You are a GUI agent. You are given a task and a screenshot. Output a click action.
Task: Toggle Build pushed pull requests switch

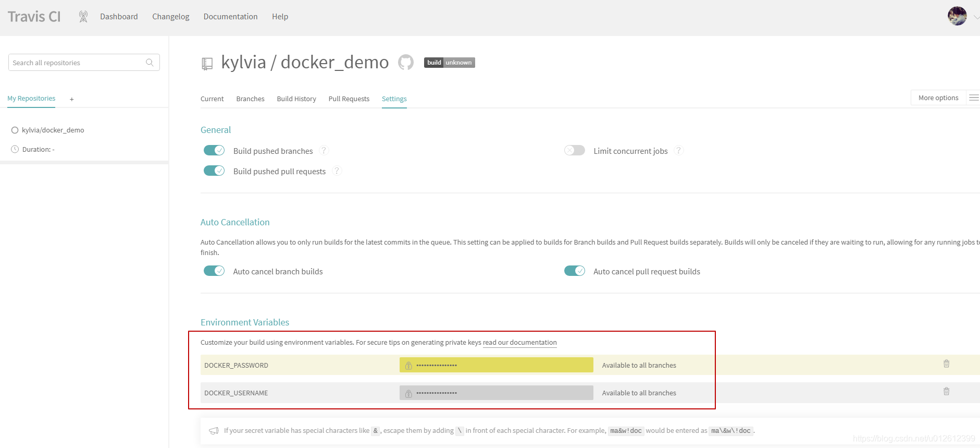pos(214,171)
